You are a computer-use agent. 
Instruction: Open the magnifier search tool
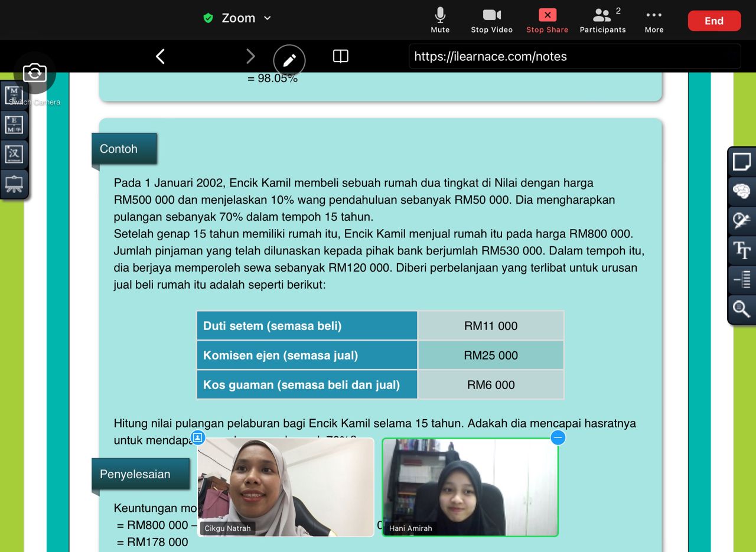(742, 309)
